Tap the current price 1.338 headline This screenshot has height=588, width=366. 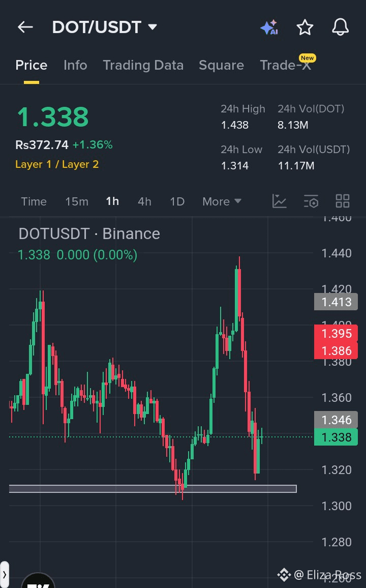tap(53, 116)
